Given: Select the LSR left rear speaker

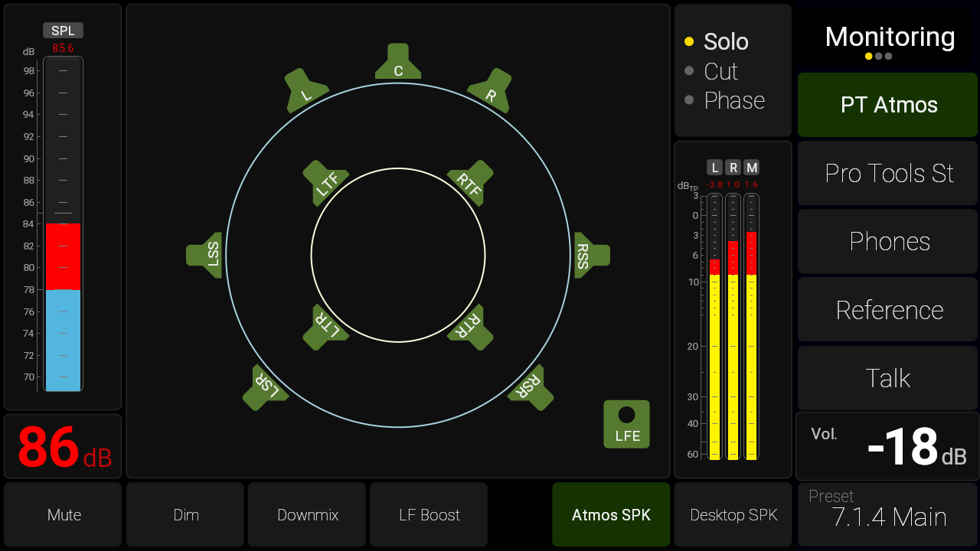Looking at the screenshot, I should pos(265,386).
